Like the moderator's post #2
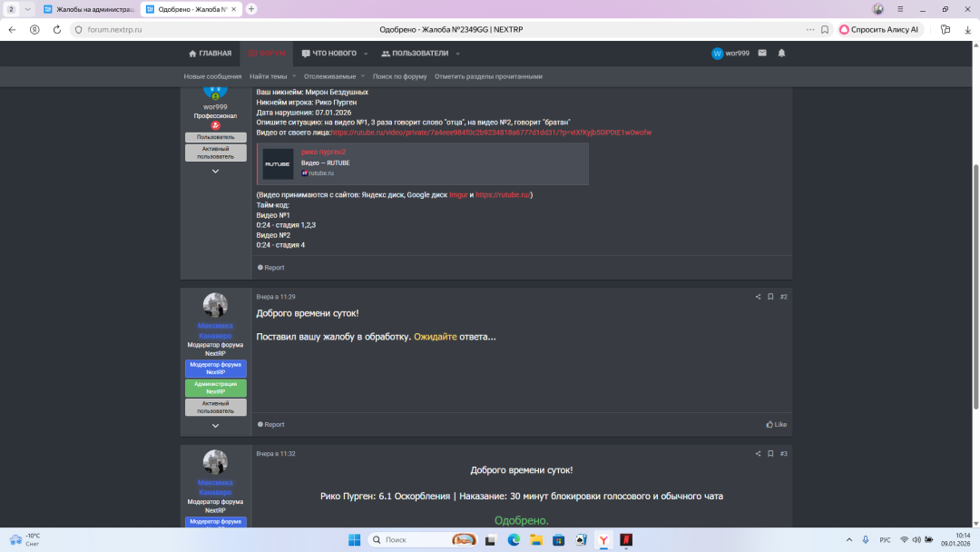This screenshot has height=552, width=980. (776, 425)
